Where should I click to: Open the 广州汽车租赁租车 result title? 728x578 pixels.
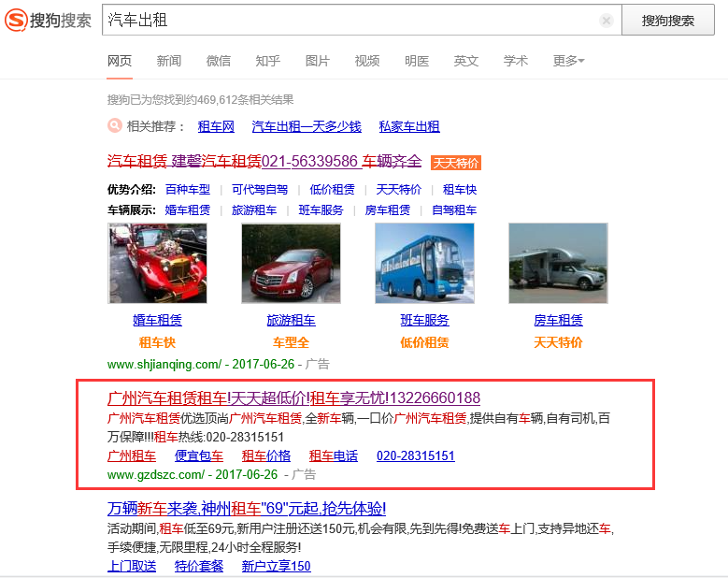click(x=293, y=398)
